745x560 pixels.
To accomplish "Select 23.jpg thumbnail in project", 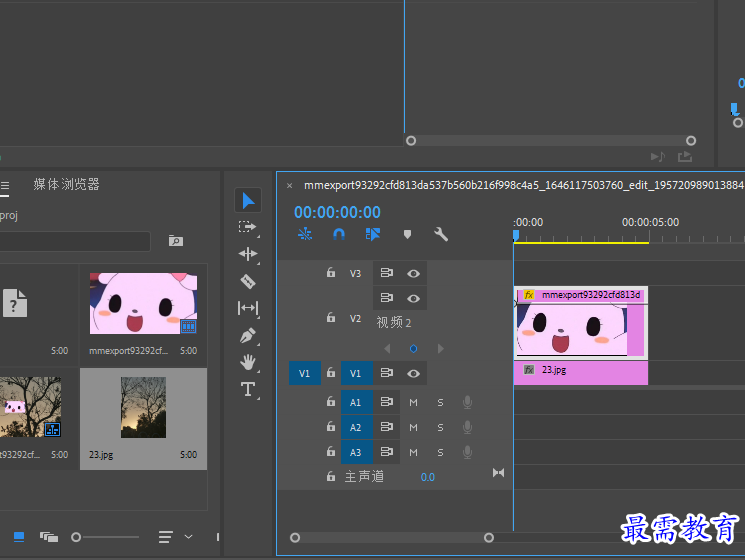I will [x=143, y=407].
